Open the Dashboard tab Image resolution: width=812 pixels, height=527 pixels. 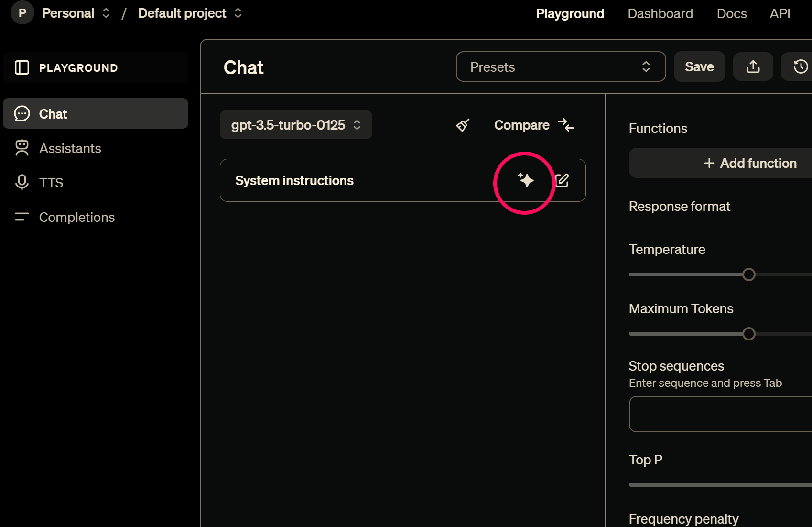(x=660, y=13)
